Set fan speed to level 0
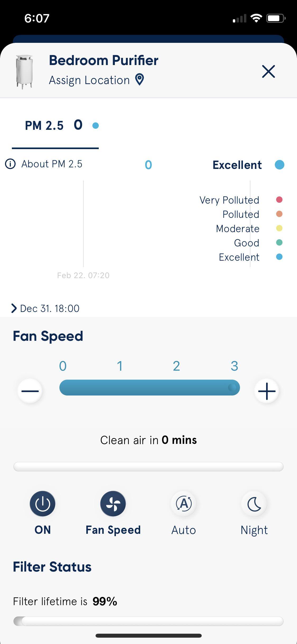Image resolution: width=297 pixels, height=644 pixels. 63,366
